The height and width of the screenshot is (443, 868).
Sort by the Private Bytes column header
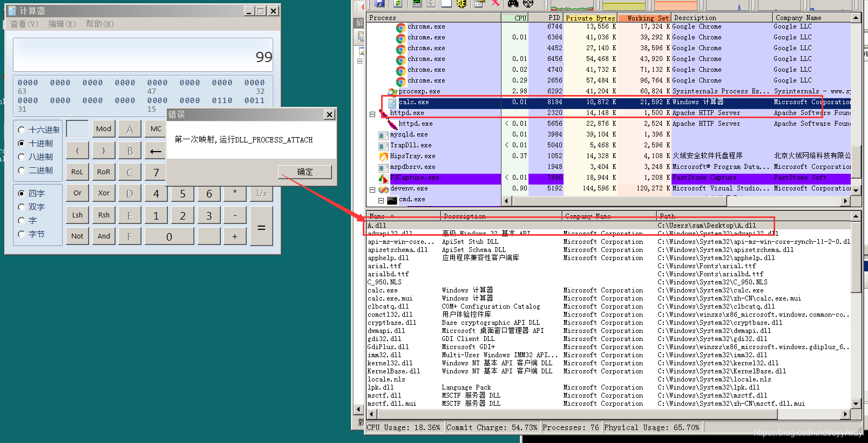point(591,18)
